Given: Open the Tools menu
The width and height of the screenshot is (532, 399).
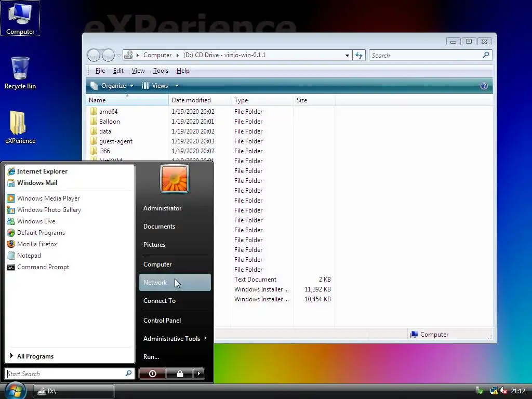Looking at the screenshot, I should point(161,71).
